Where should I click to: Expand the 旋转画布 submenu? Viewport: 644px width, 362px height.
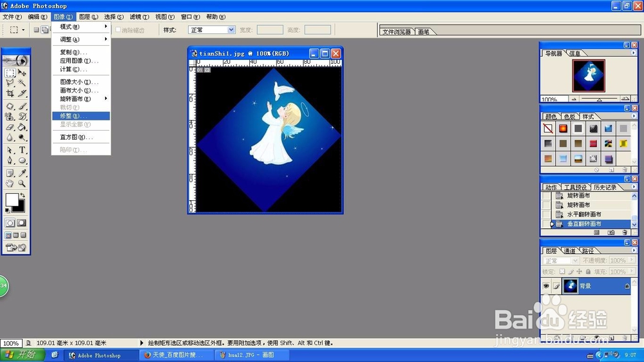(81, 99)
